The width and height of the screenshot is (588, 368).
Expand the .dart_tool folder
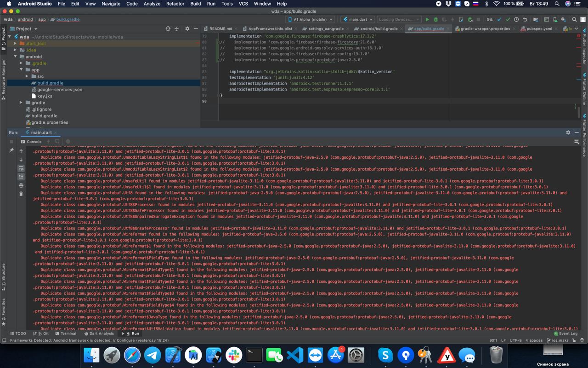click(16, 43)
